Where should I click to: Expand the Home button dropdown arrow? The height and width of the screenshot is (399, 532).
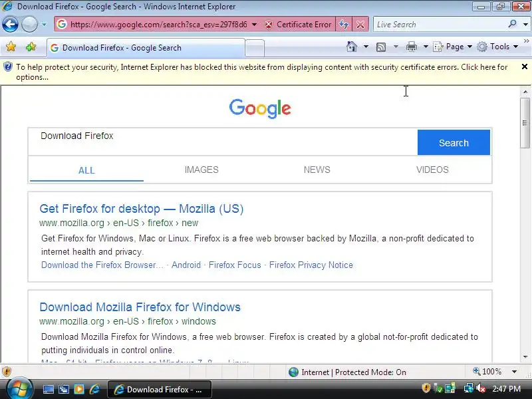(366, 47)
